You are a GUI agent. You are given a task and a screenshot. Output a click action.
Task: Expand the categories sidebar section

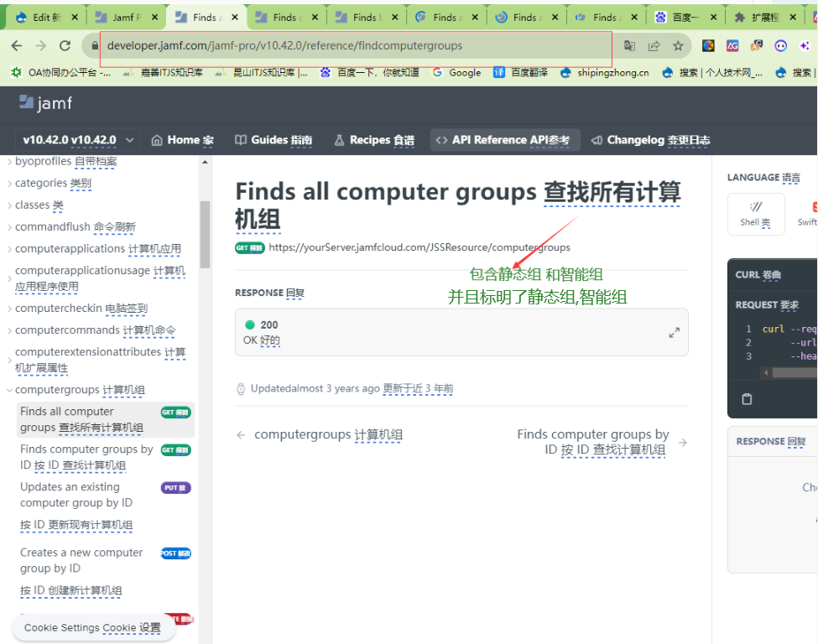(10, 183)
